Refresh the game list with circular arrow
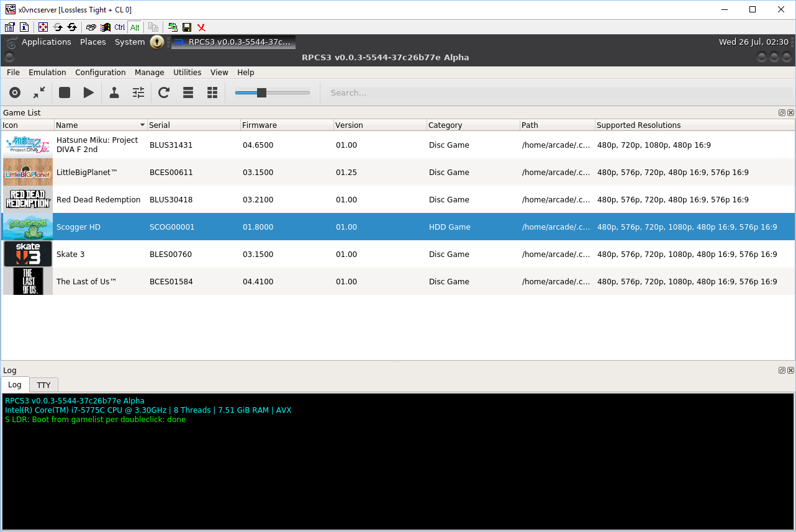Image resolution: width=796 pixels, height=532 pixels. click(x=164, y=92)
